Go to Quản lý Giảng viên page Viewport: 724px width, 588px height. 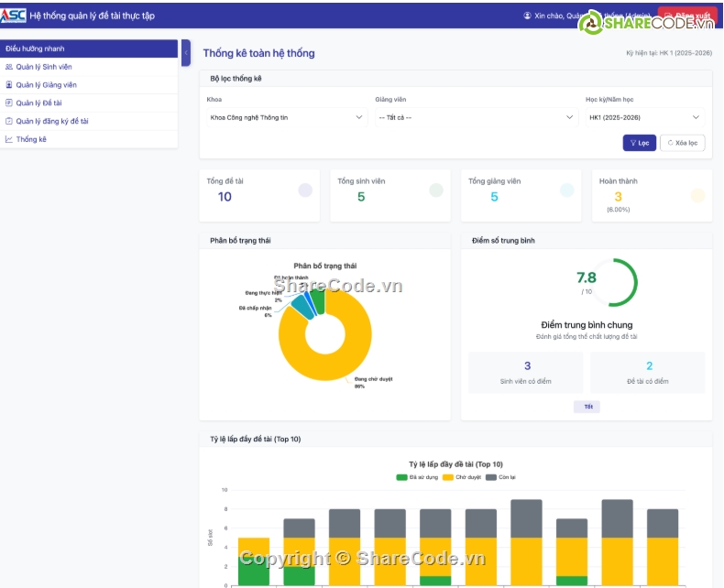point(46,85)
